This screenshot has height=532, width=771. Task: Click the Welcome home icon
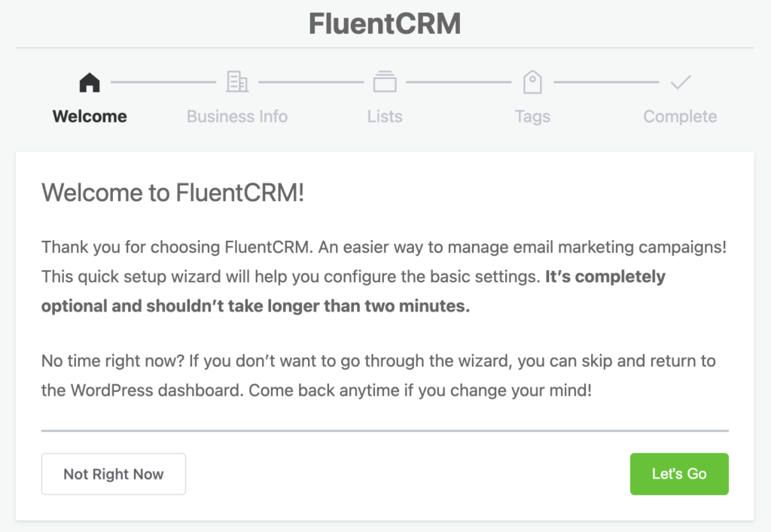[89, 82]
